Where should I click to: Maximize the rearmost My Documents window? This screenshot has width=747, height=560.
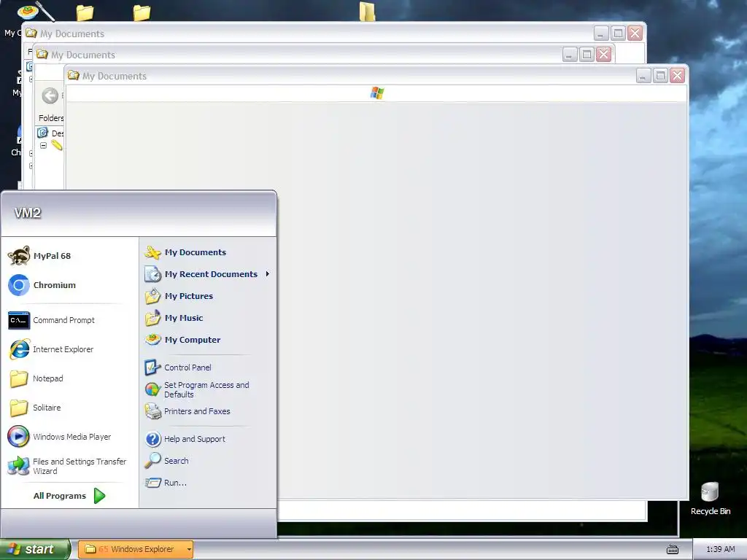pos(618,34)
